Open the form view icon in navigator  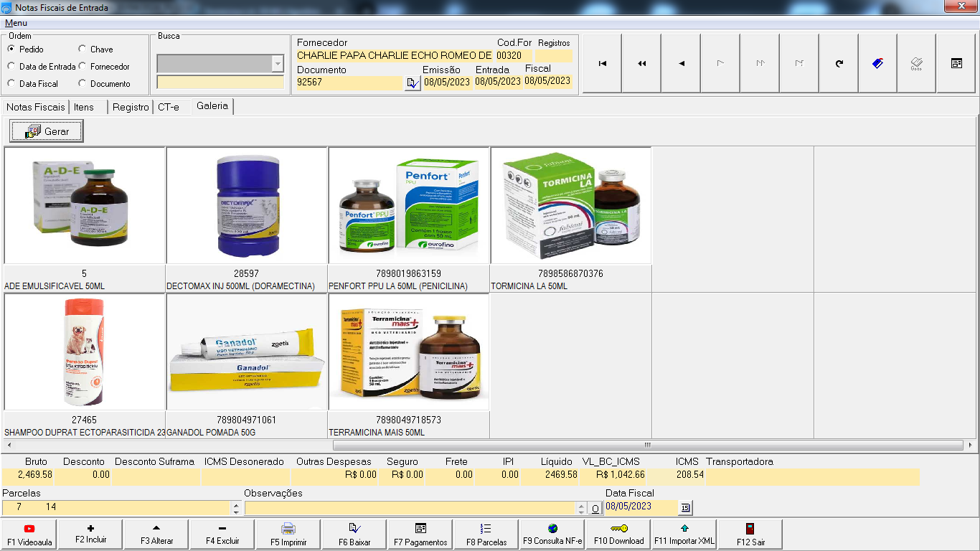pos(956,64)
